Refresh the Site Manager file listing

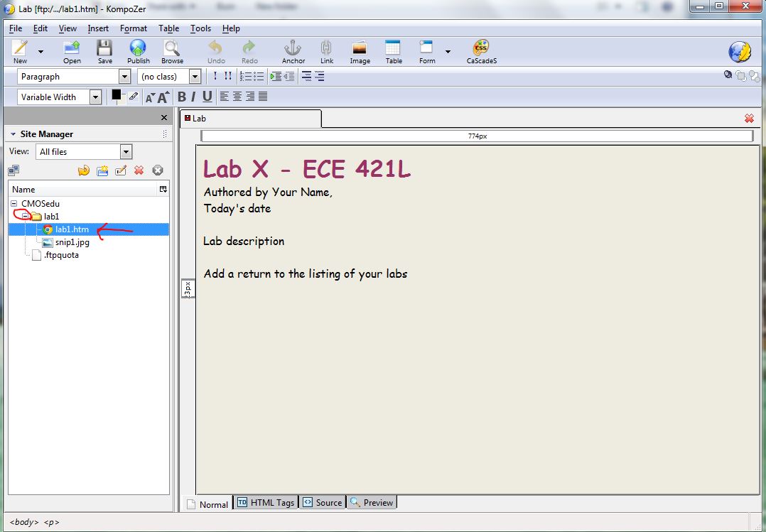coord(84,170)
